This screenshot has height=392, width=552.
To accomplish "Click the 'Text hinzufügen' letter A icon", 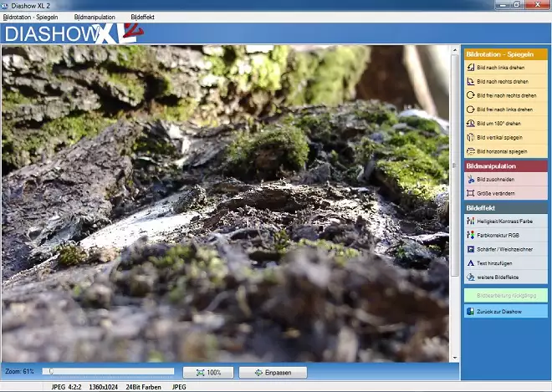I will (471, 262).
